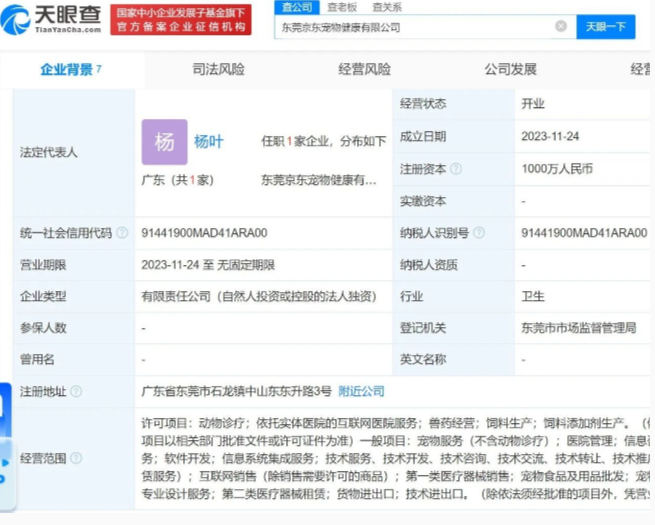Switch to the 查关系 search tab
655x525 pixels.
point(387,7)
